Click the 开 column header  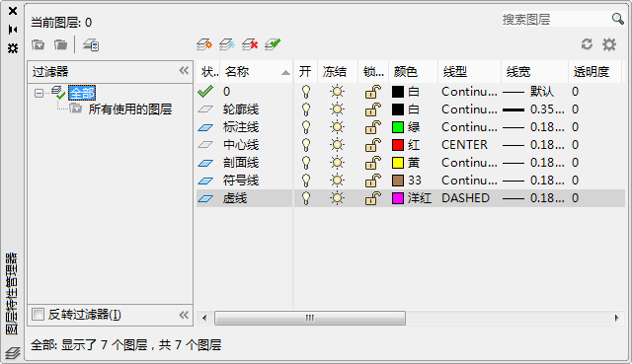[305, 72]
